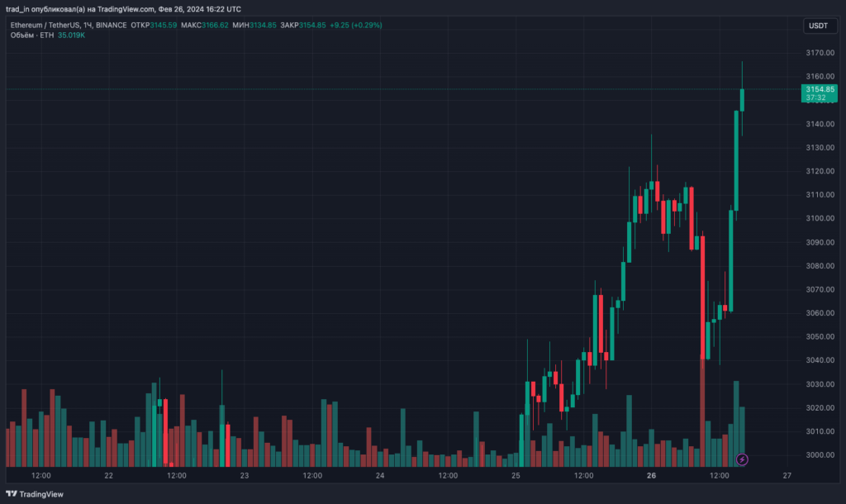Click the 3170.00 price axis label

click(820, 53)
